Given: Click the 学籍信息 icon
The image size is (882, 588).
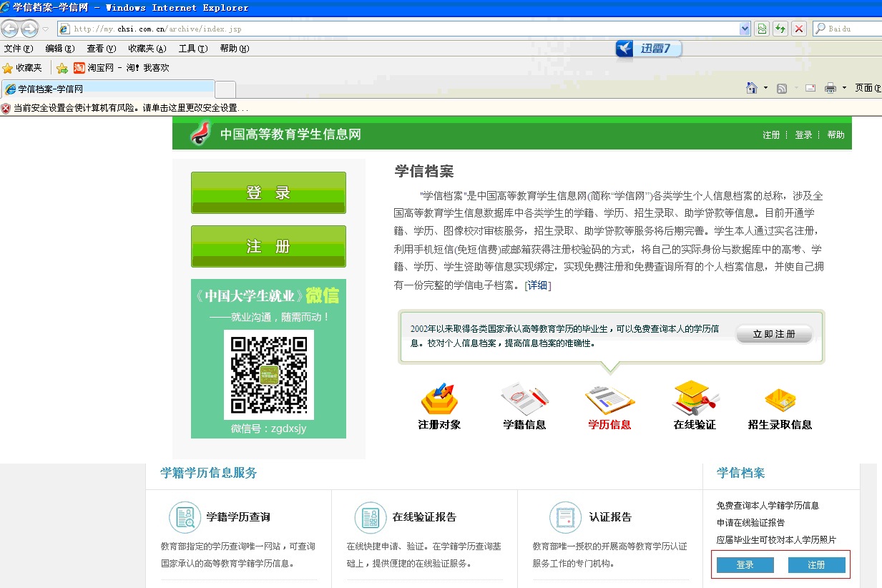Looking at the screenshot, I should coord(524,399).
